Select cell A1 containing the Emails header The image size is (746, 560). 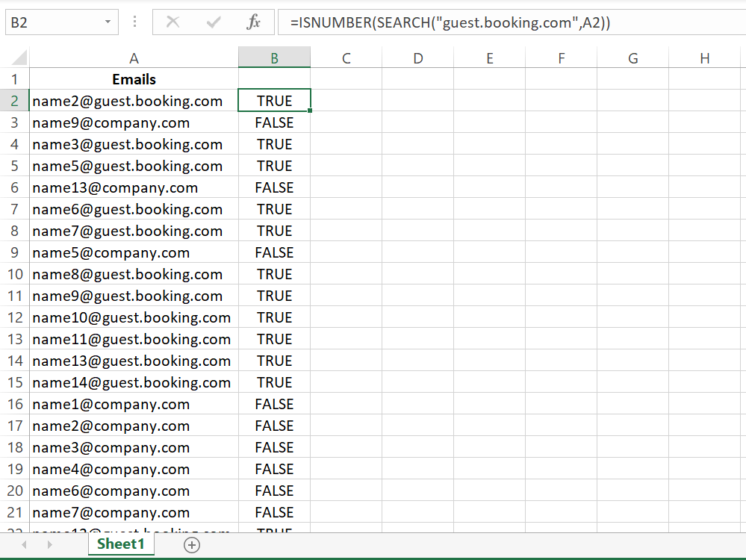134,79
